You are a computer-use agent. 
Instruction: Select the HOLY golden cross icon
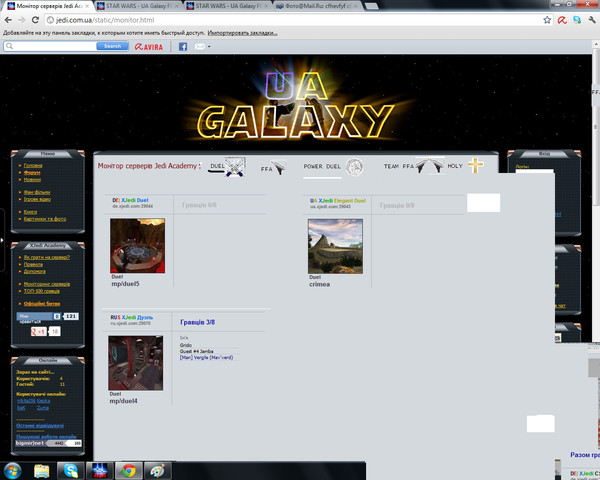pyautogui.click(x=476, y=166)
